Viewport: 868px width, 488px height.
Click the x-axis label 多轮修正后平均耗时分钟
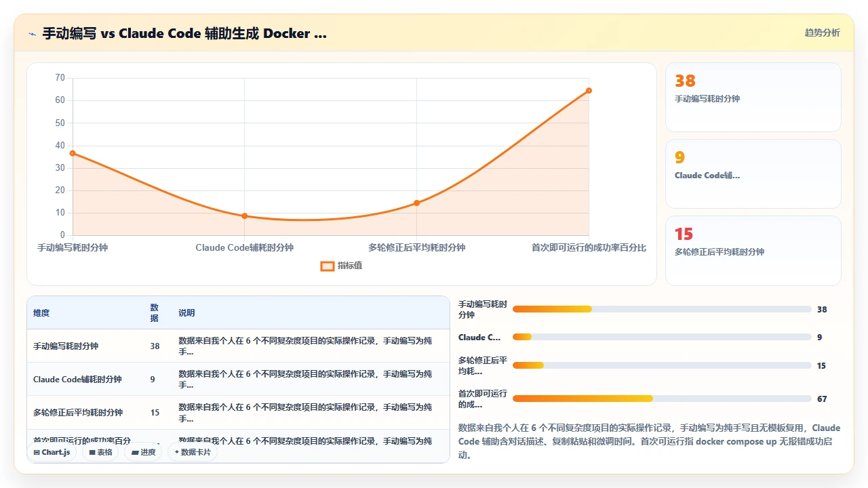pos(416,247)
